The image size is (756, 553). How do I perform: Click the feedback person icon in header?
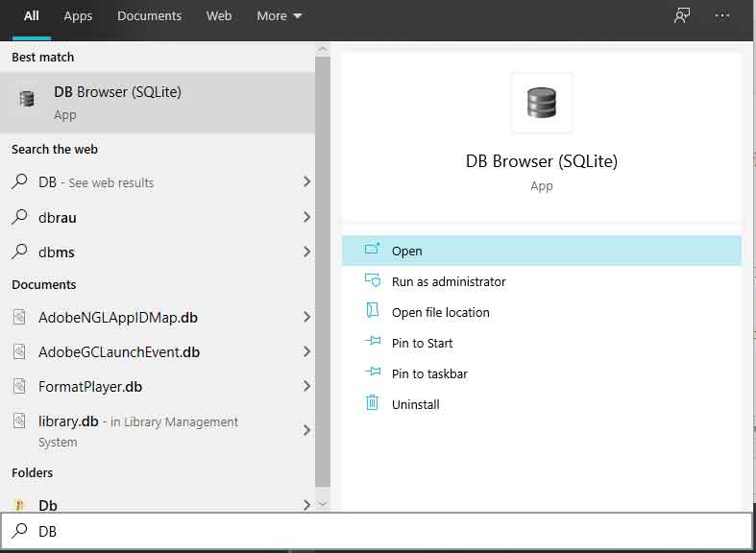[682, 16]
